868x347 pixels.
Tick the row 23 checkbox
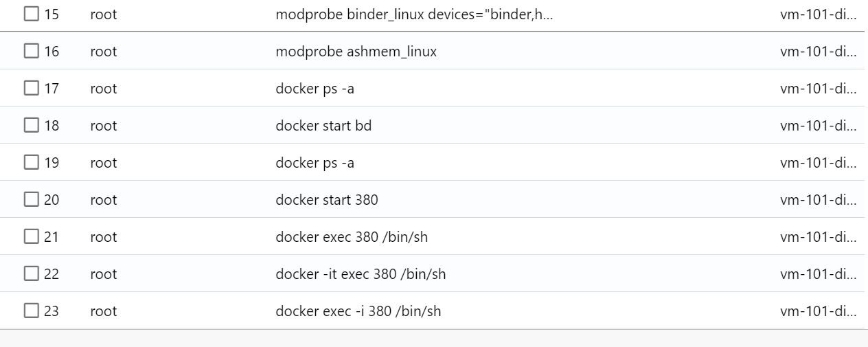pyautogui.click(x=32, y=311)
